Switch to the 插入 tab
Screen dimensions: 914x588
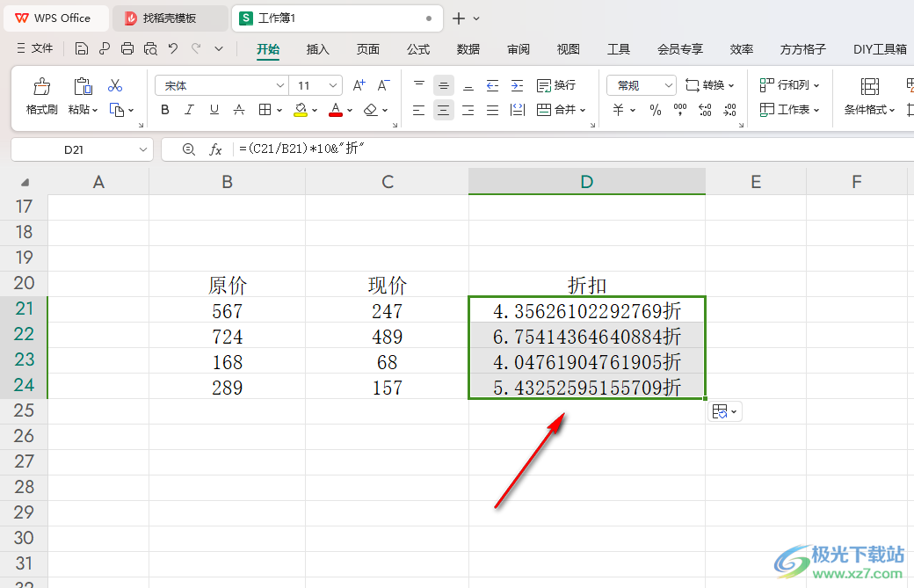[x=317, y=49]
